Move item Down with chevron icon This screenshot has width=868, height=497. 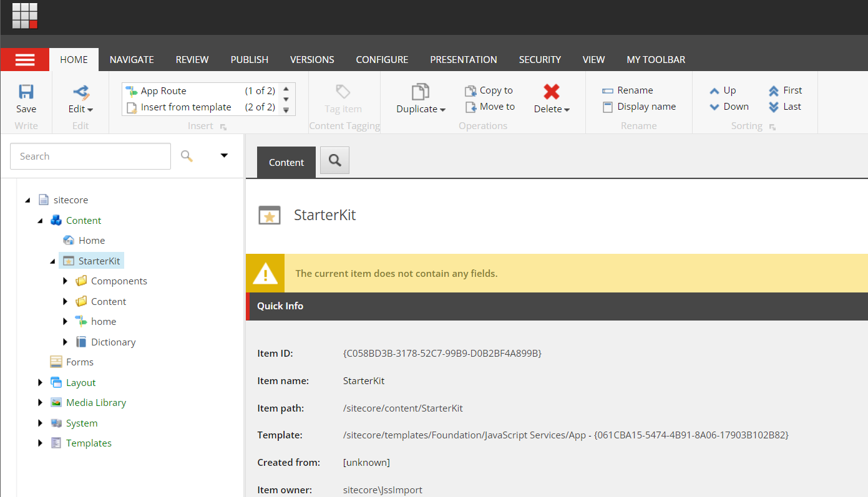pyautogui.click(x=715, y=107)
